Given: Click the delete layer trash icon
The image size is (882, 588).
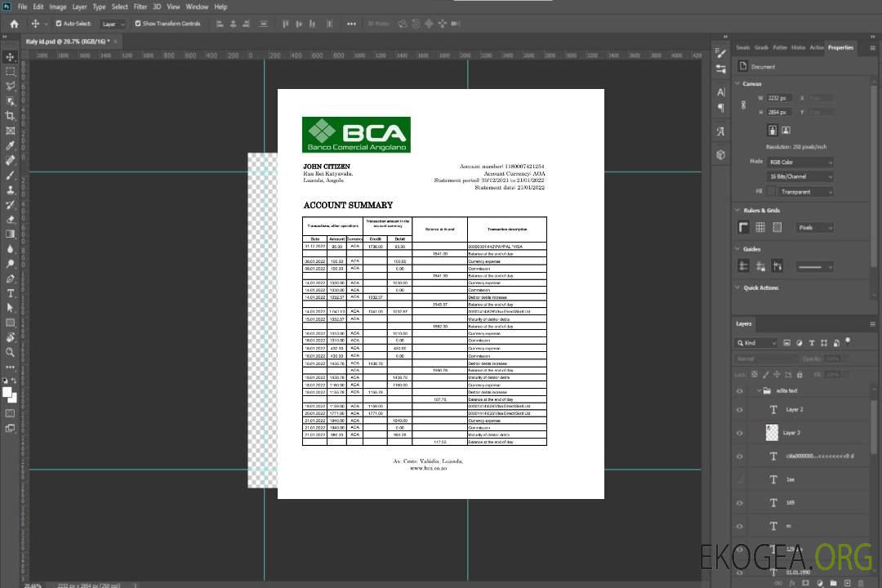Looking at the screenshot, I should (x=861, y=583).
